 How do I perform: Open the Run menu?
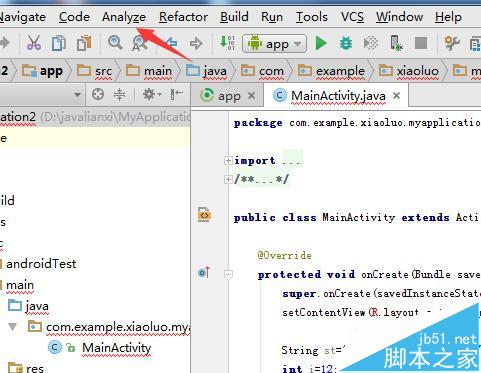pos(272,17)
